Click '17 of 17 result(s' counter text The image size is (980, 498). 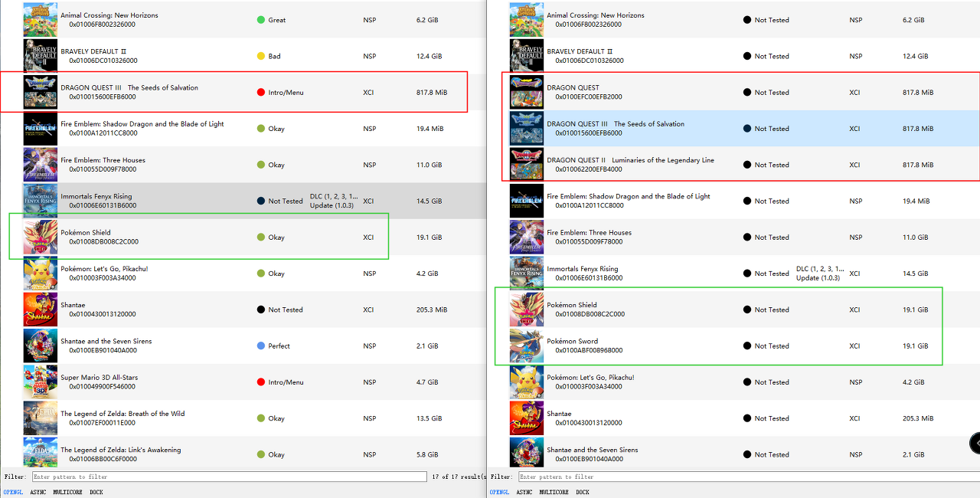point(459,477)
